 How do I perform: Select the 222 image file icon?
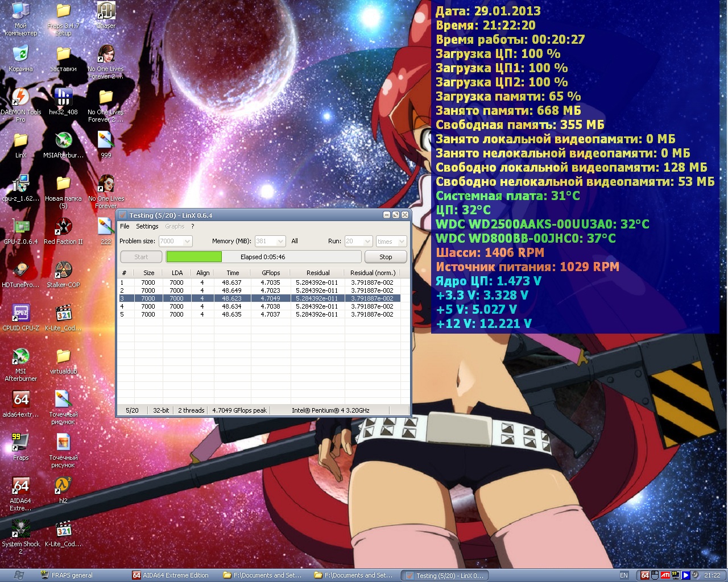(106, 231)
